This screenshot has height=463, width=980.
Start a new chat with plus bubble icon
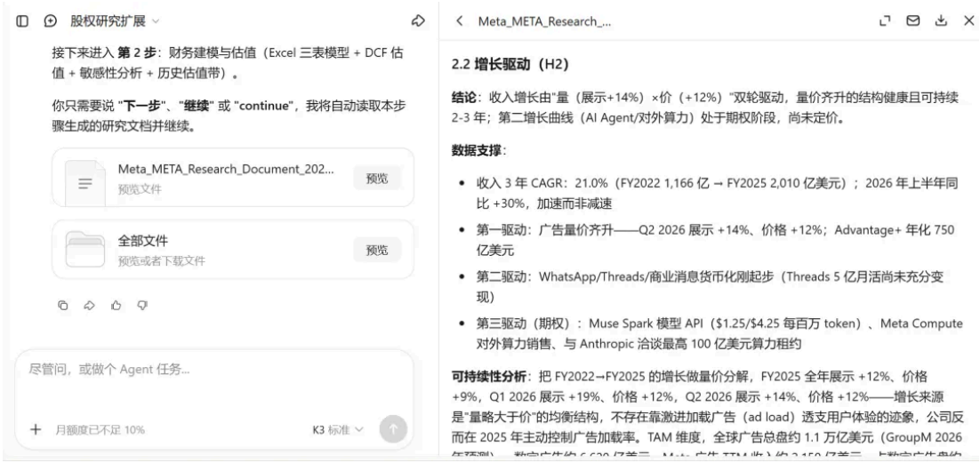(x=51, y=21)
